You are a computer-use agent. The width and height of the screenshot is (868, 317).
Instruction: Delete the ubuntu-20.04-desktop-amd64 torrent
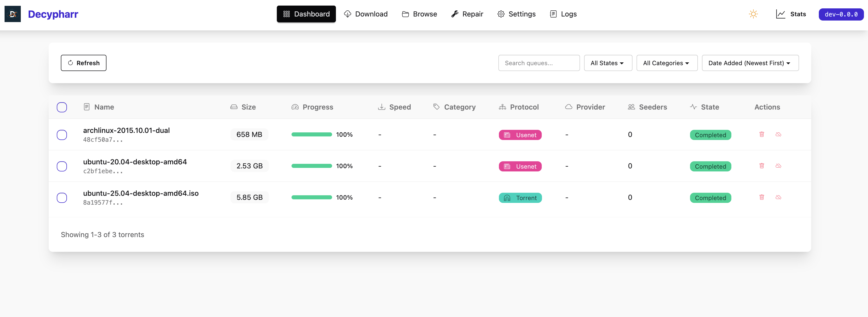coord(762,166)
